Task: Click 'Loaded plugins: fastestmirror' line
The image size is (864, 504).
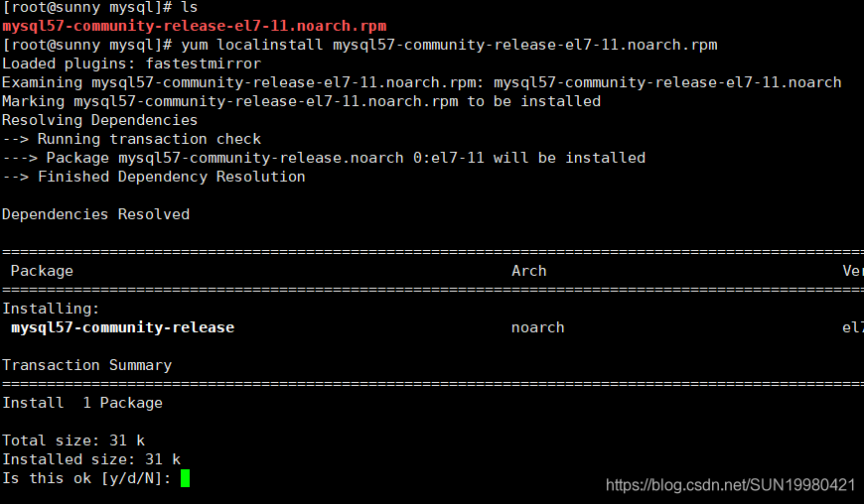Action: [x=132, y=63]
